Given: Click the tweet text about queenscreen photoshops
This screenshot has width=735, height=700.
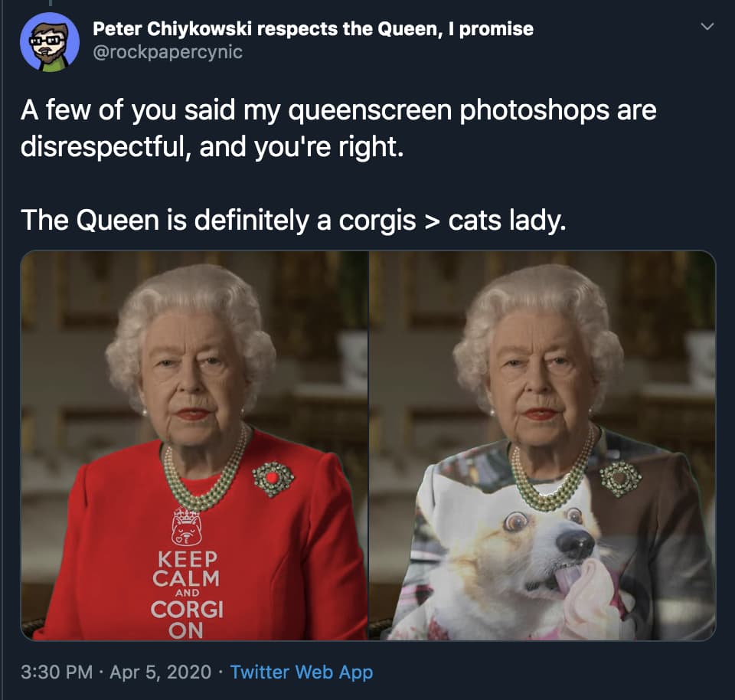Looking at the screenshot, I should [x=338, y=128].
